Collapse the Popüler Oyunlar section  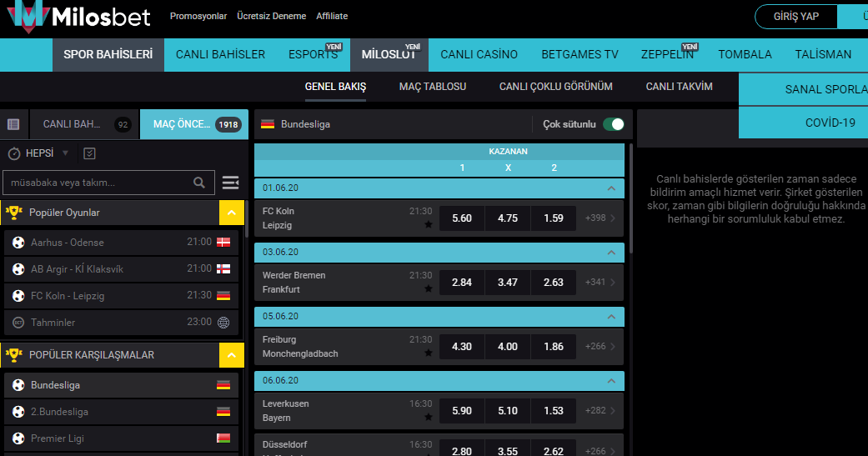[x=232, y=213]
